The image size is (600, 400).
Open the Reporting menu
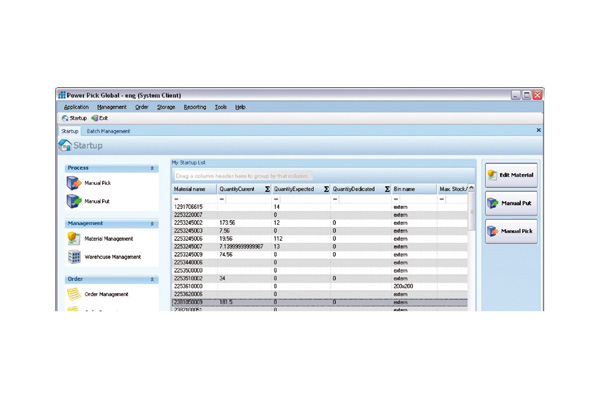click(x=195, y=107)
